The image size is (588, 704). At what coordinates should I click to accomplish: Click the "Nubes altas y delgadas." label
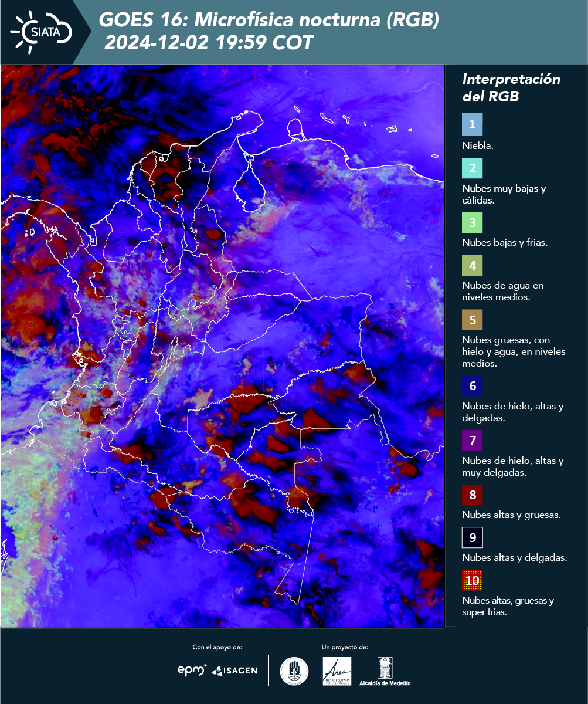[x=515, y=557]
